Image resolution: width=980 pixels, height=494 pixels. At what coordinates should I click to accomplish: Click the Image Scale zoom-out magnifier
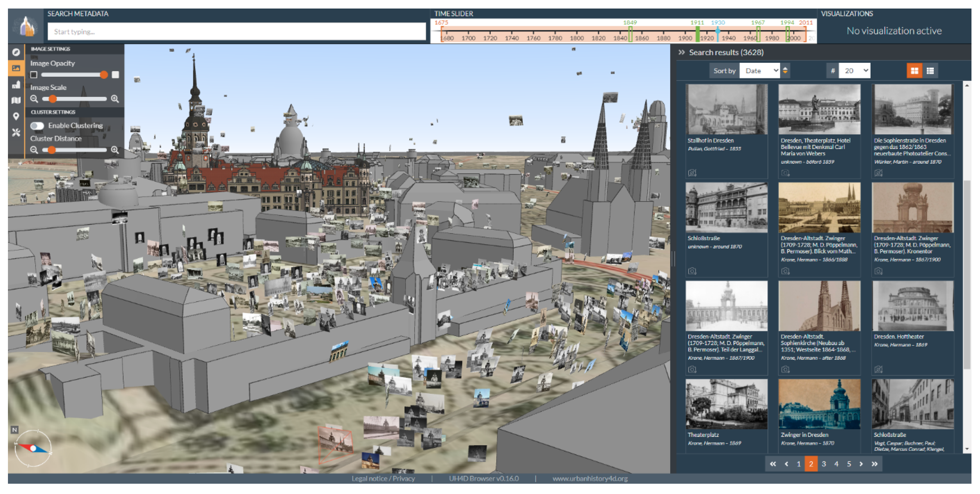click(34, 99)
